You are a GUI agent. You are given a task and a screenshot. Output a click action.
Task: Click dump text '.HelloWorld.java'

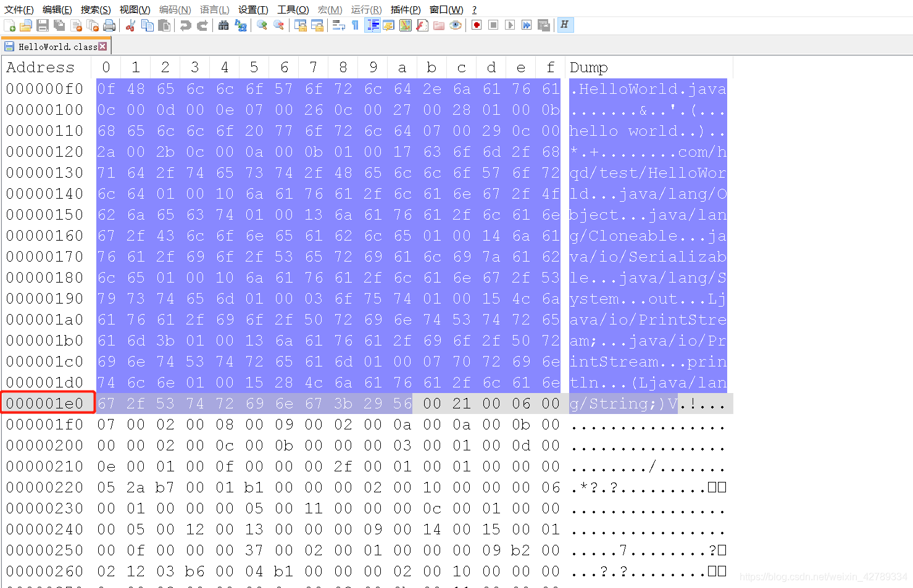(x=648, y=89)
